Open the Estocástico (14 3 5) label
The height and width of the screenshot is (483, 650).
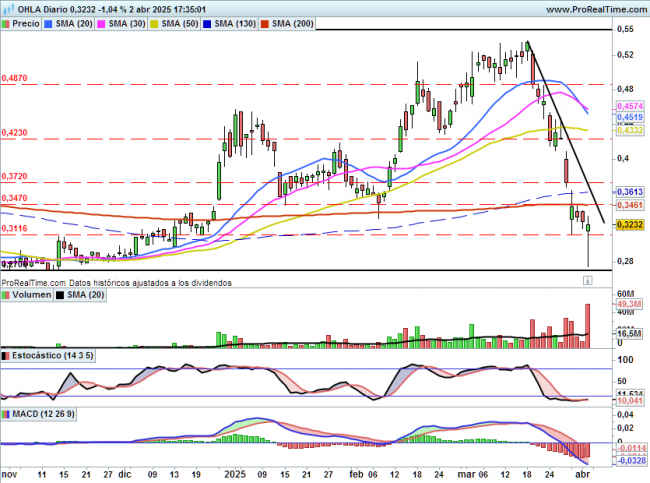click(x=53, y=355)
